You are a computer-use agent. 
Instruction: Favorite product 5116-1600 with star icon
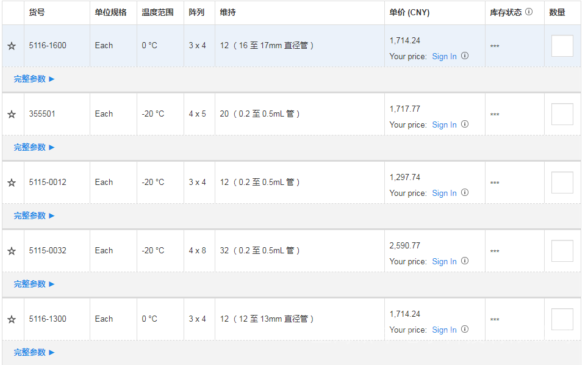[x=12, y=46]
